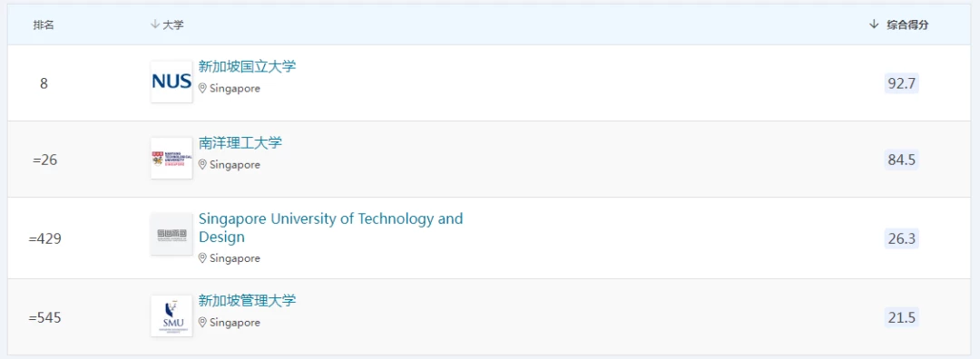The height and width of the screenshot is (359, 980).
Task: Sort by 大学 column arrow
Action: [x=155, y=24]
